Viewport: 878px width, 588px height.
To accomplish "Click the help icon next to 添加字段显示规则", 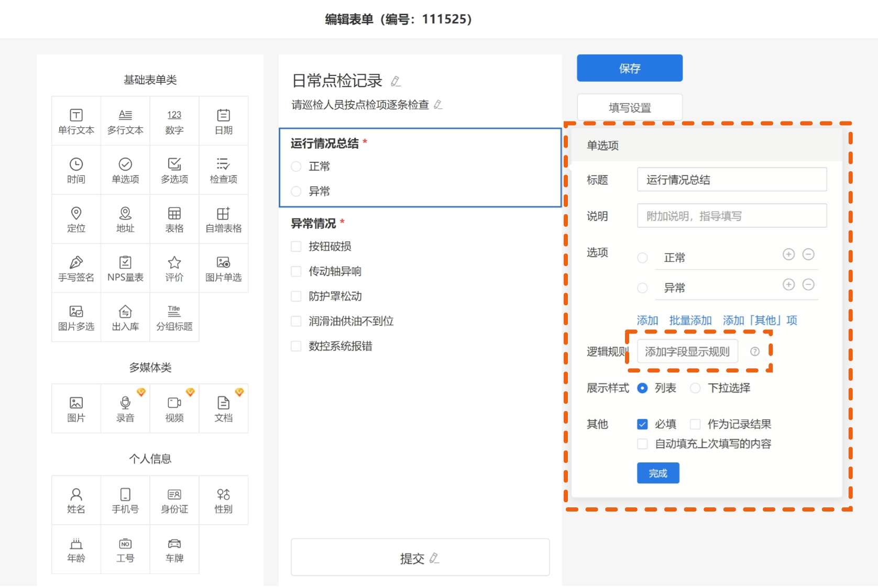I will (754, 351).
